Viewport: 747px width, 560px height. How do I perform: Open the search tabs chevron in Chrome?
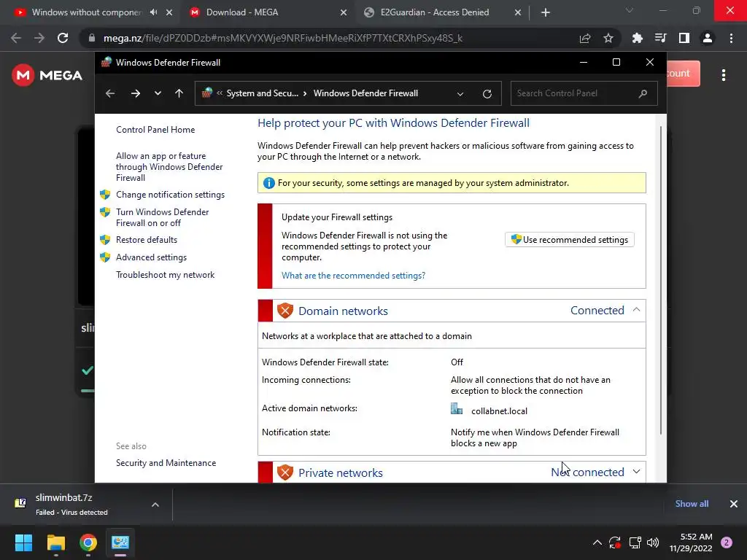point(630,10)
